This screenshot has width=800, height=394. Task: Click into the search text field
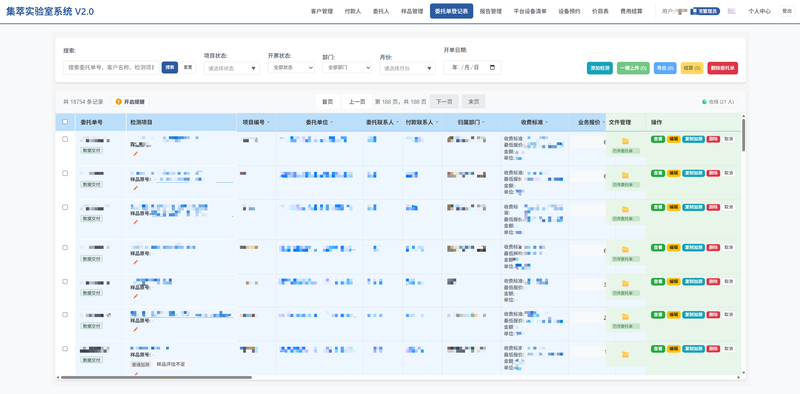coord(111,67)
